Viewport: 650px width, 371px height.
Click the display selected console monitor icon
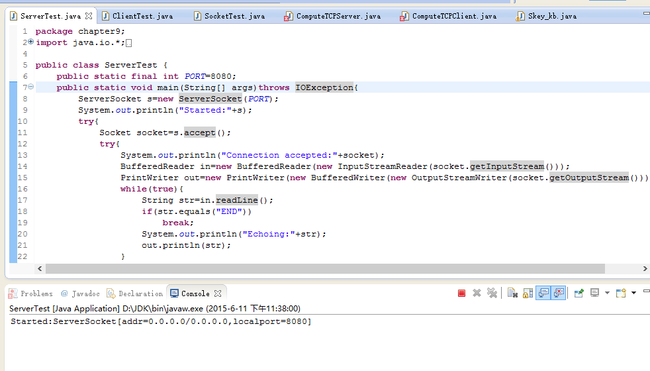click(594, 293)
